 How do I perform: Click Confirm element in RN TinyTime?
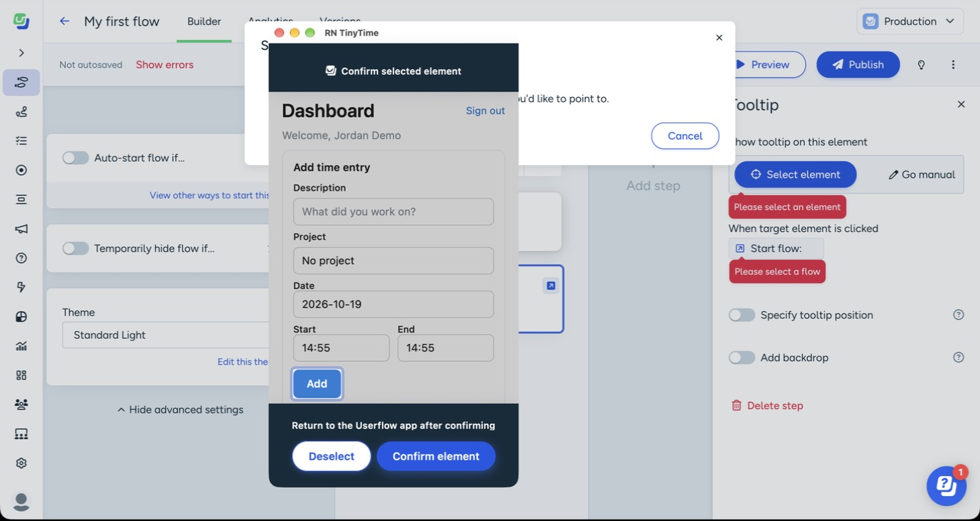pyautogui.click(x=436, y=456)
